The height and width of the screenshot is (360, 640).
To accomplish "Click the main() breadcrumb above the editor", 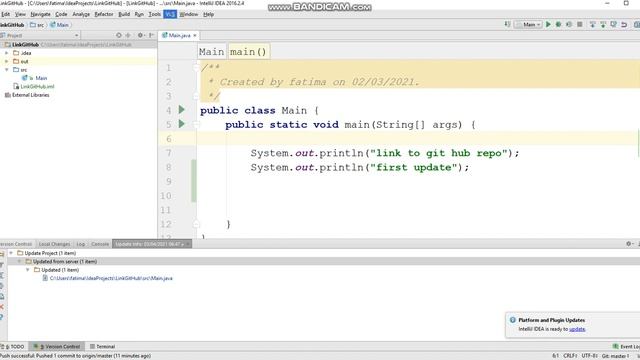I will coord(248,52).
